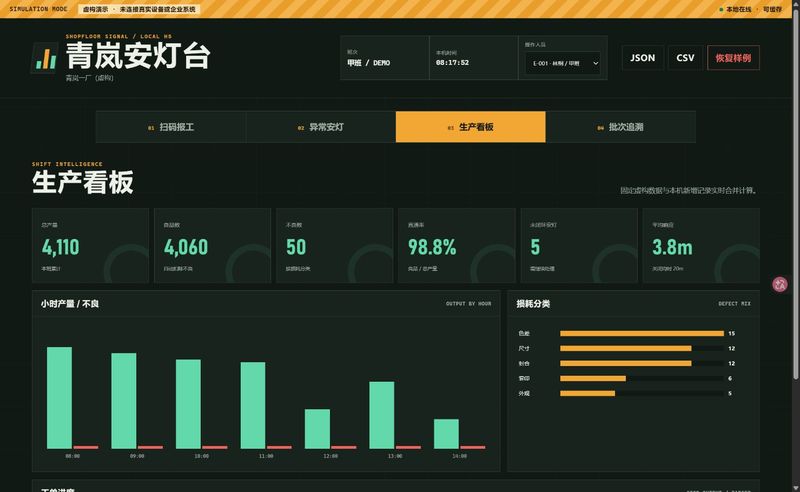Click the 3.8m average response card

701,245
